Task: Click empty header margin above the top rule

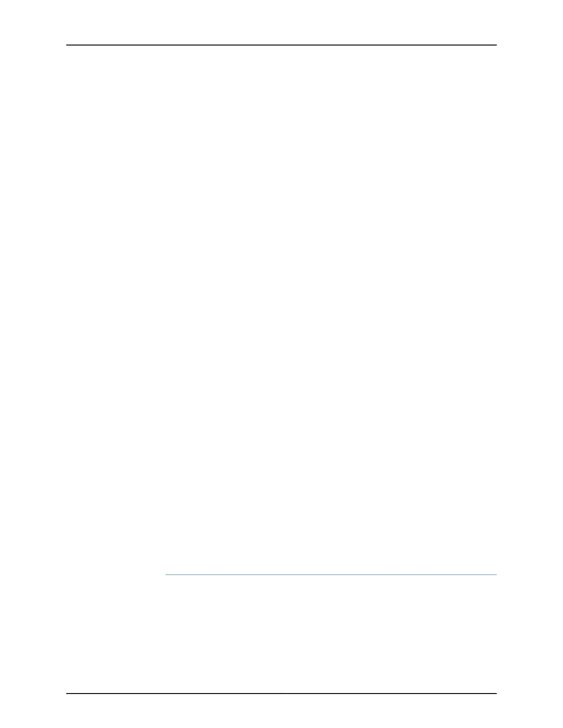Action: (x=281, y=22)
